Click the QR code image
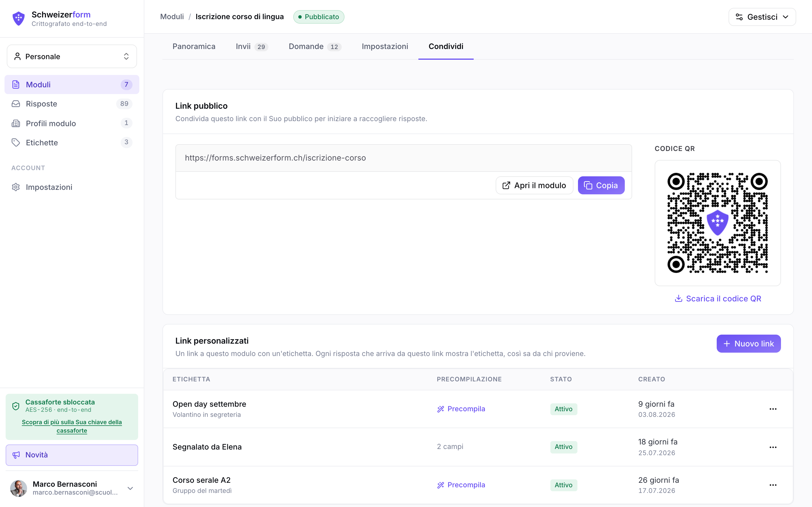Screen dimensions: 812x507 (x=718, y=223)
